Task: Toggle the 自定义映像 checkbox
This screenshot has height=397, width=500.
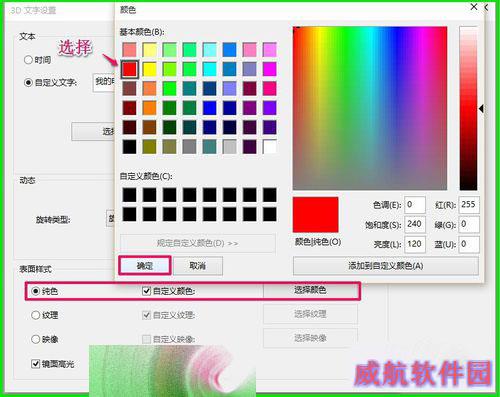Action: click(146, 339)
